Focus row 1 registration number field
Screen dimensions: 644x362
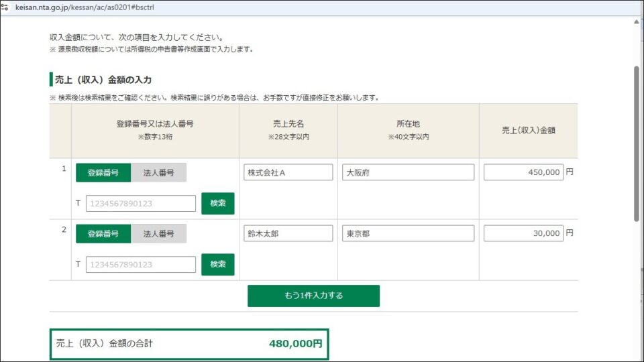click(141, 204)
